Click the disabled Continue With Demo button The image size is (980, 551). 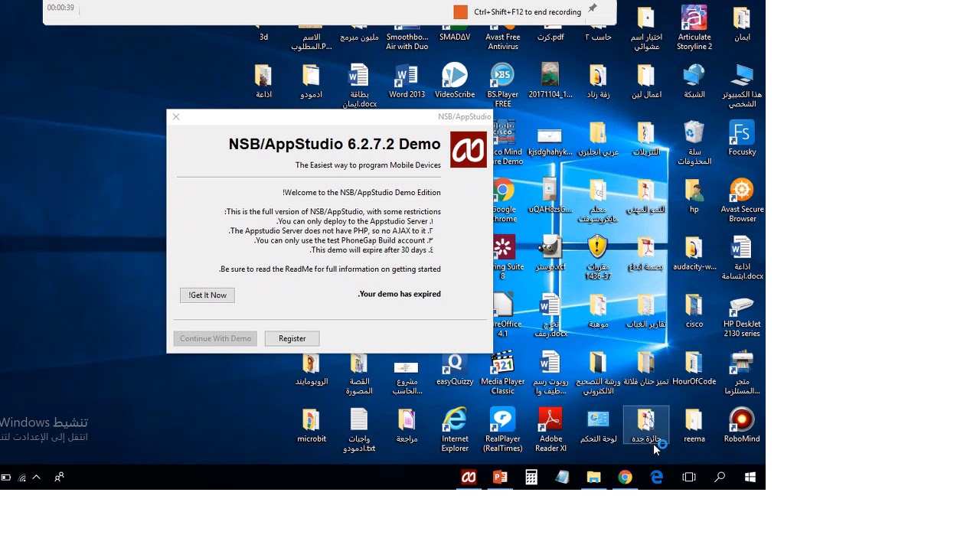(x=216, y=338)
